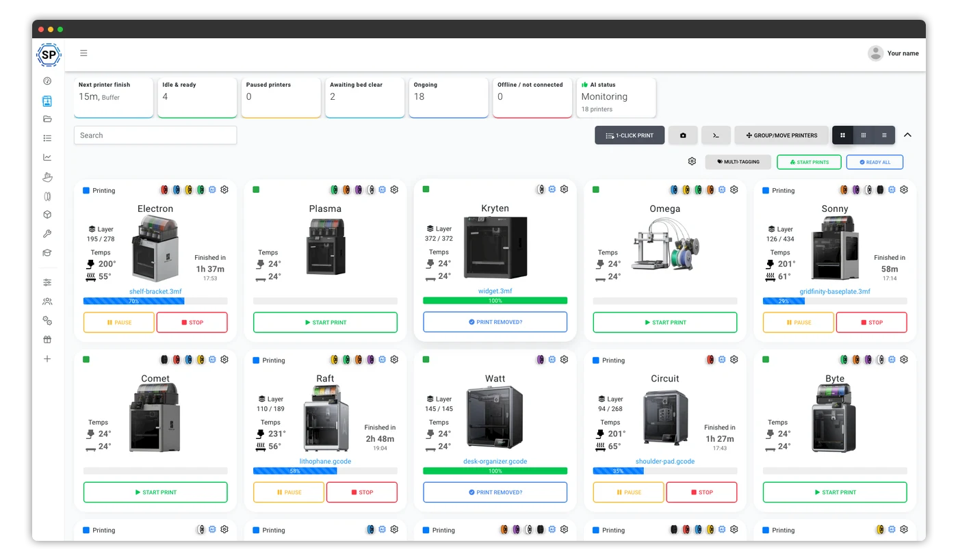Click the SP SimplyPrint logo

(x=49, y=55)
